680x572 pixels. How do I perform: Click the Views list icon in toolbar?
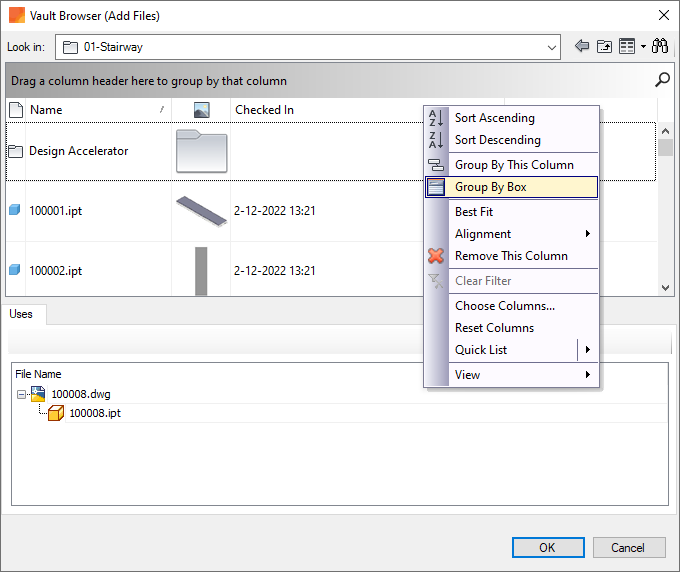pos(627,46)
